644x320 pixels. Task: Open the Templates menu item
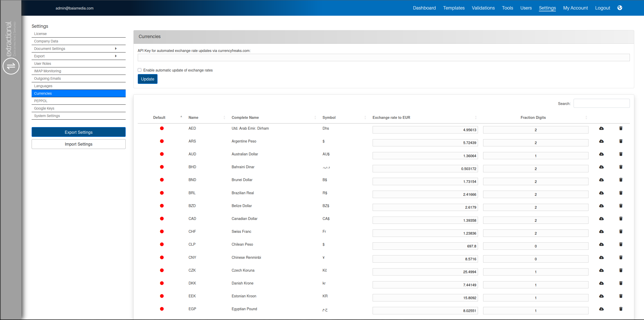454,8
